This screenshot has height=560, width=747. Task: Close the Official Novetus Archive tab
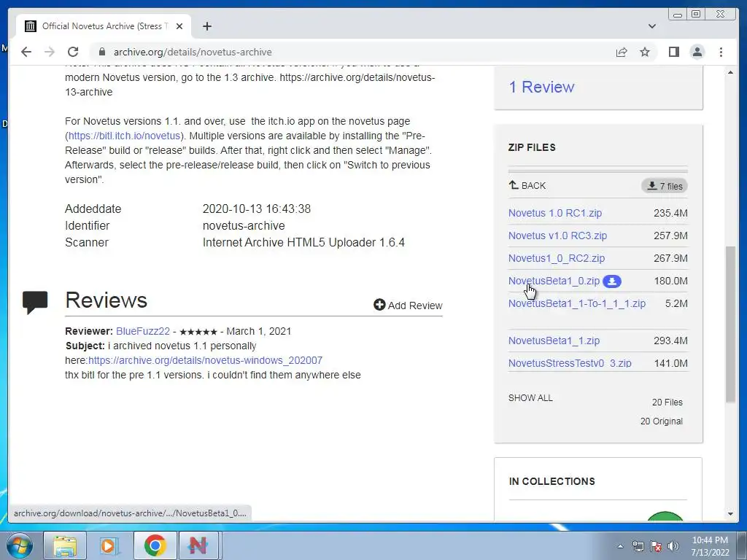tap(179, 26)
